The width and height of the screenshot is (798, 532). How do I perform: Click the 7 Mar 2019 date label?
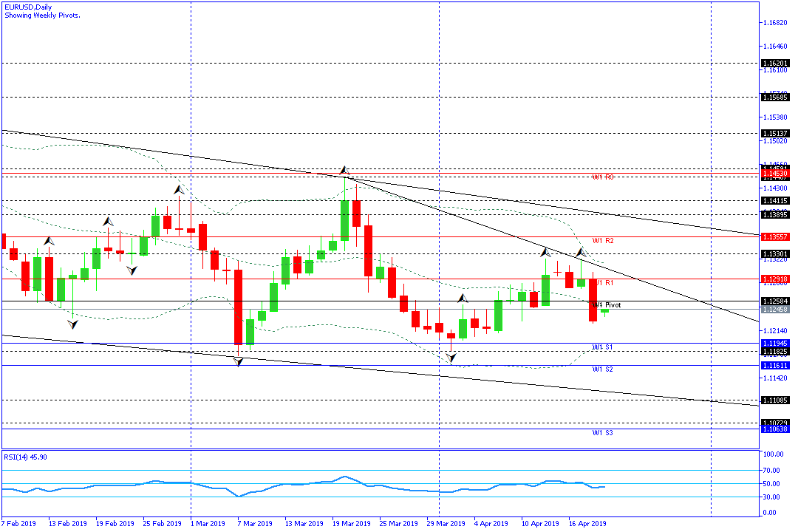point(255,523)
